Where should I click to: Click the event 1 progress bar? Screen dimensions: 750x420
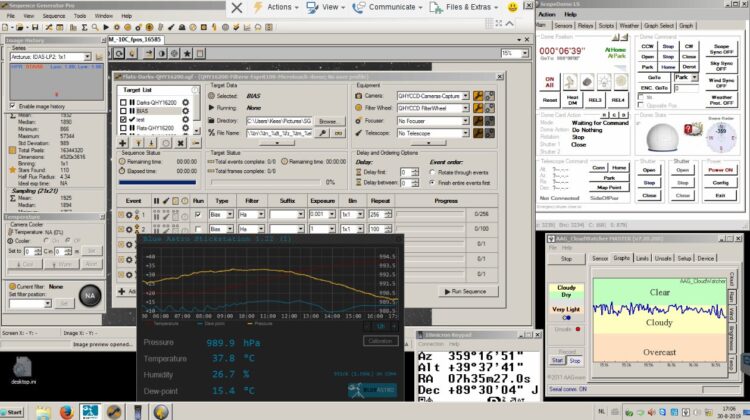click(430, 215)
